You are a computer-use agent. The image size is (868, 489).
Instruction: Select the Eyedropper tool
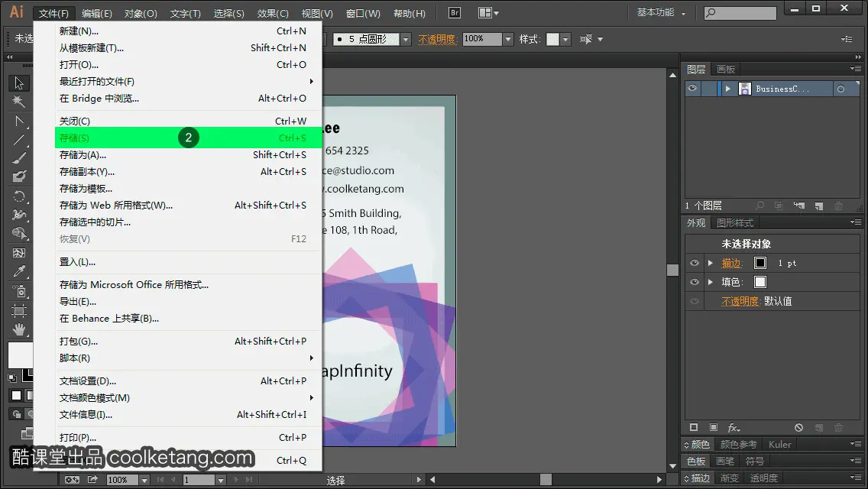[x=19, y=271]
